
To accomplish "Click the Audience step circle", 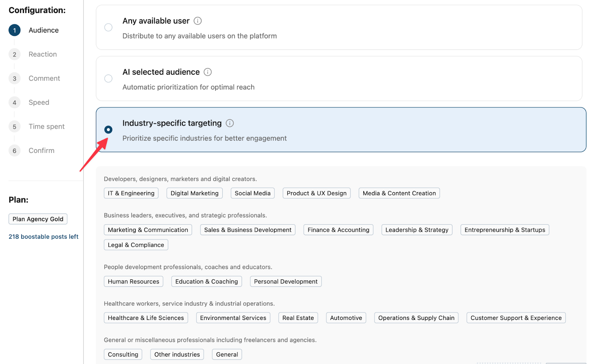I will coord(14,30).
